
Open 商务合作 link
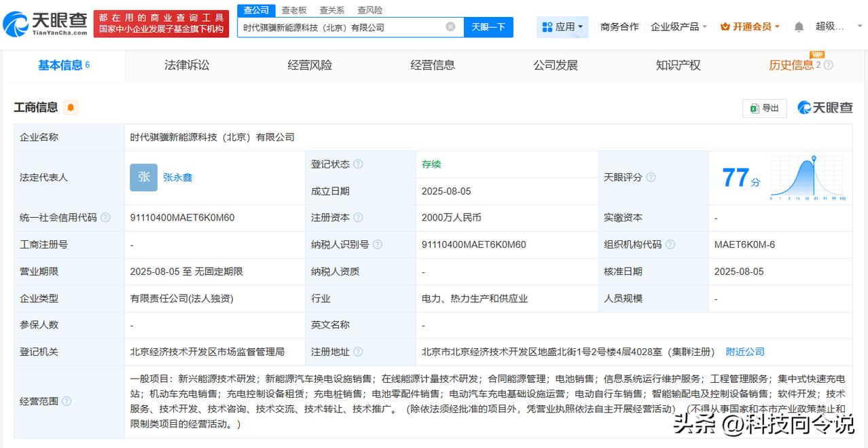[x=619, y=27]
